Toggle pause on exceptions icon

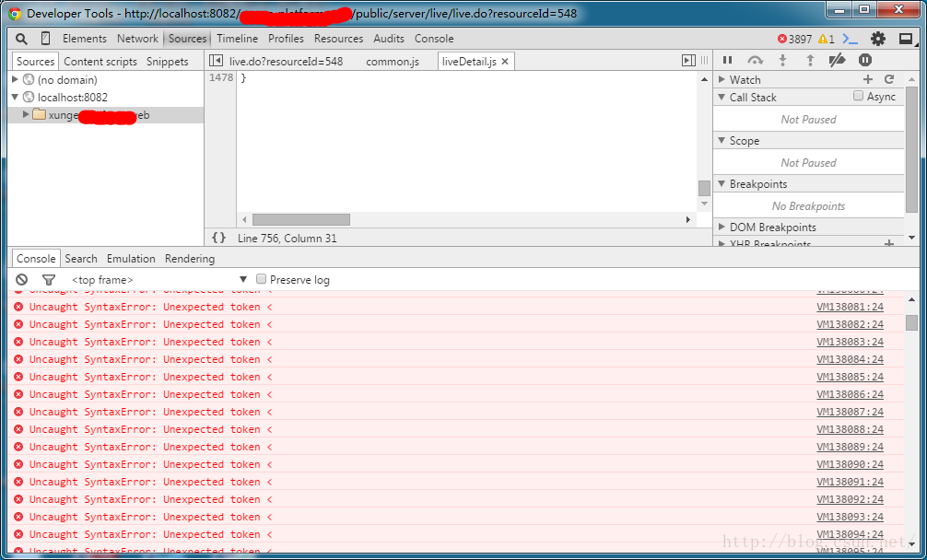click(864, 60)
